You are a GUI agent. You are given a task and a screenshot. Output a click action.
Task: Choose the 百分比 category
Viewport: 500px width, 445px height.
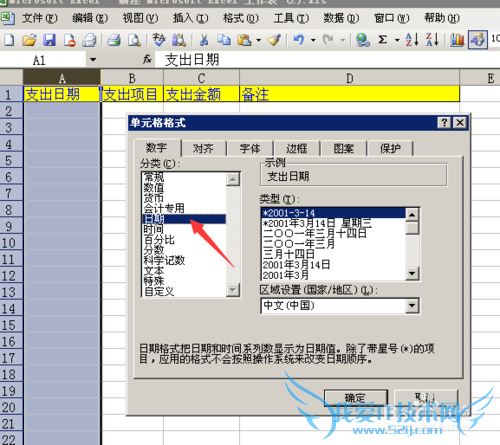(184, 240)
